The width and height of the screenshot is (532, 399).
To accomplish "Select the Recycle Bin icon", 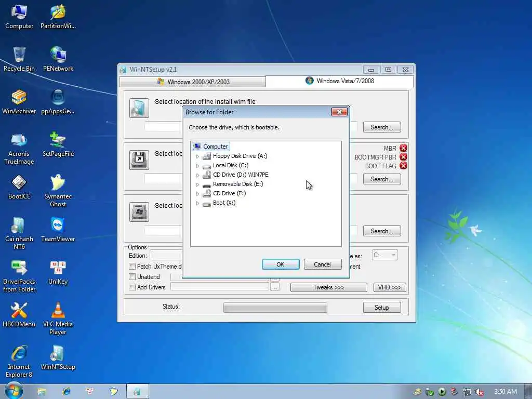I will [19, 59].
